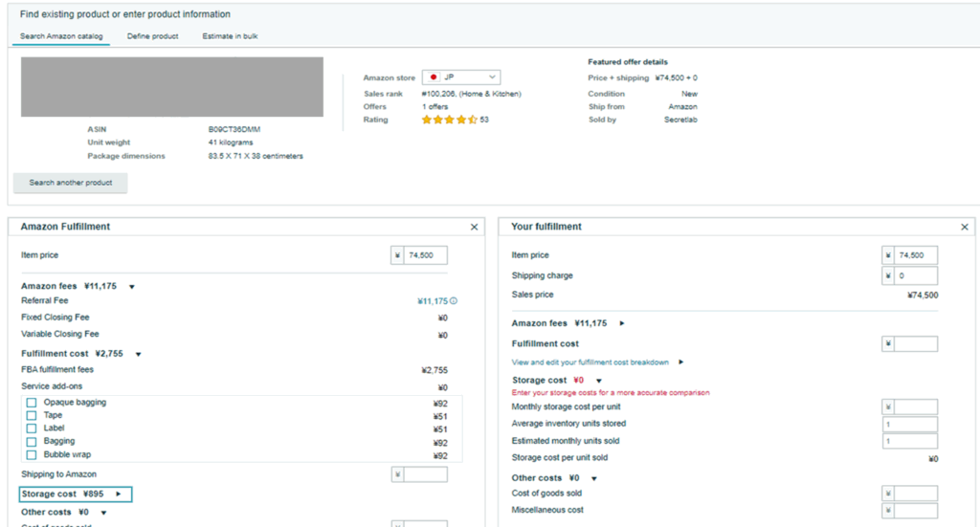Screen dimensions: 980x527
Task: Expand Amazon fees under Your fulfillment
Action: (622, 323)
